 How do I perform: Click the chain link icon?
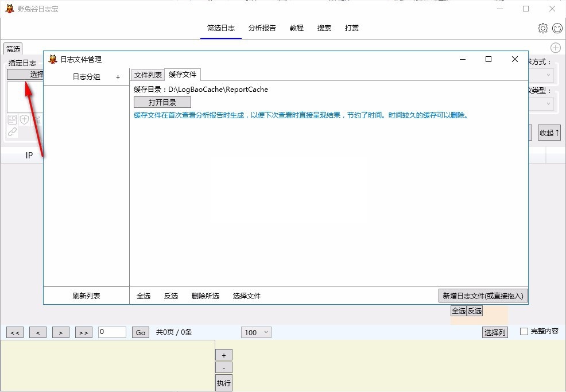(12, 132)
